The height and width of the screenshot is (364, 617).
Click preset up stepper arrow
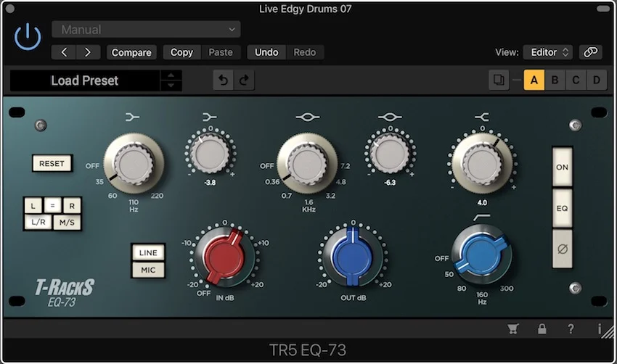coord(171,75)
